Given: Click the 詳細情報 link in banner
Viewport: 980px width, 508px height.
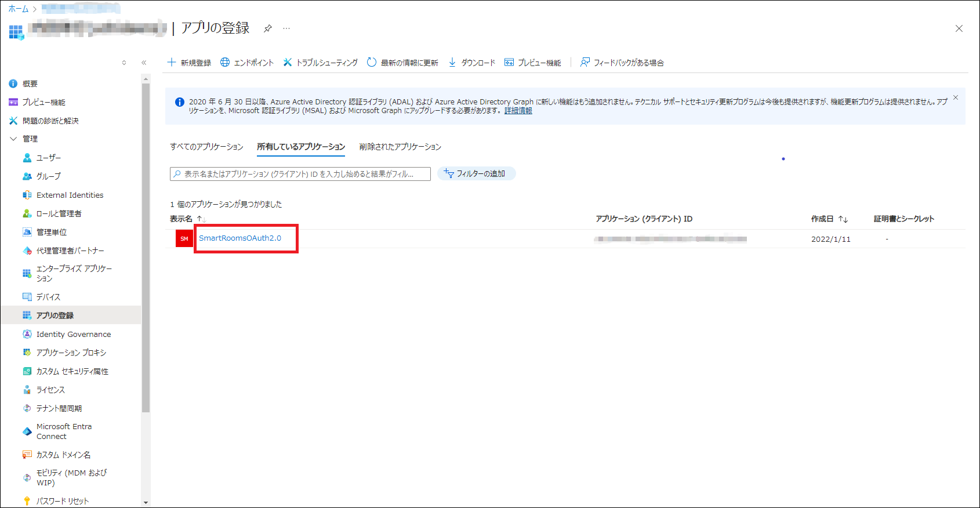Looking at the screenshot, I should [x=518, y=111].
